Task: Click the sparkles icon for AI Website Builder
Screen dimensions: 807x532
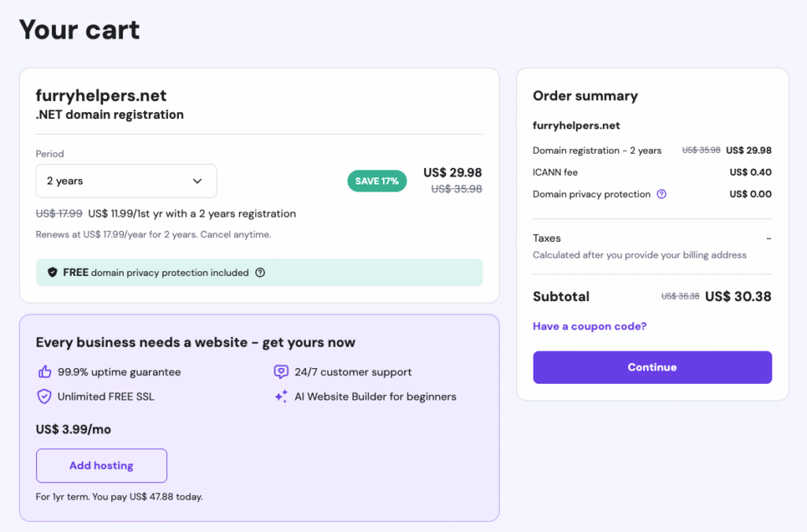Action: [281, 396]
